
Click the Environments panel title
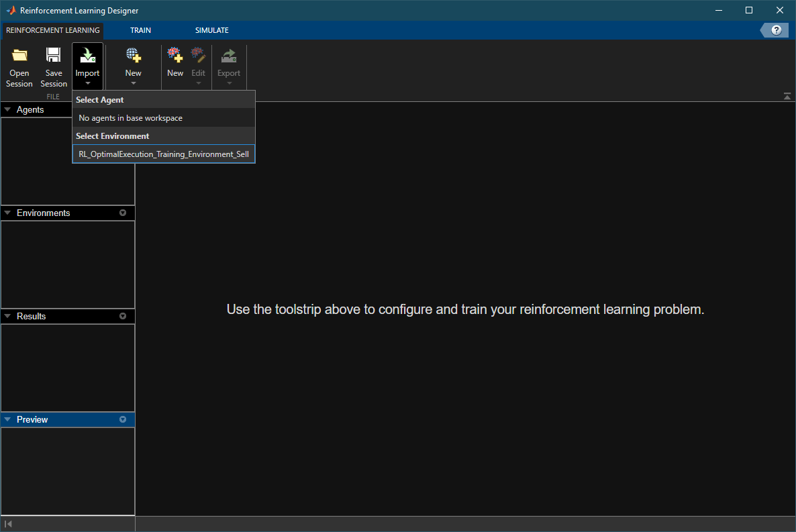click(43, 213)
